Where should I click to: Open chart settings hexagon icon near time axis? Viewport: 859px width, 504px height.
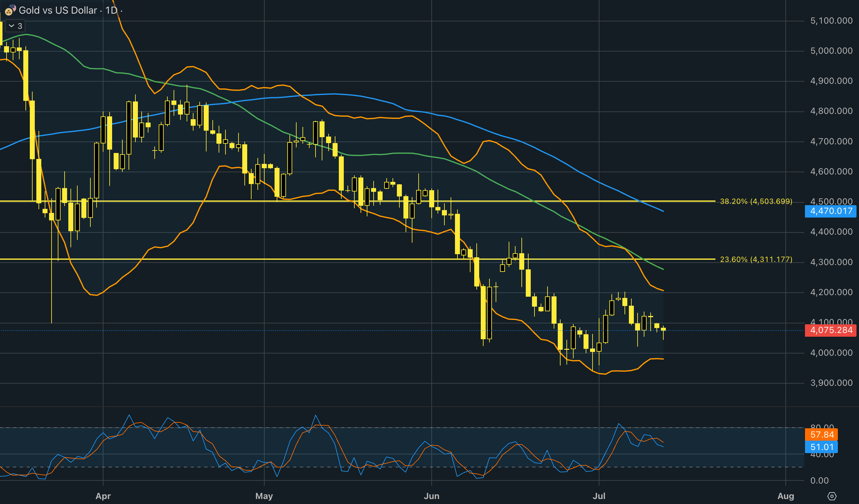[x=832, y=496]
